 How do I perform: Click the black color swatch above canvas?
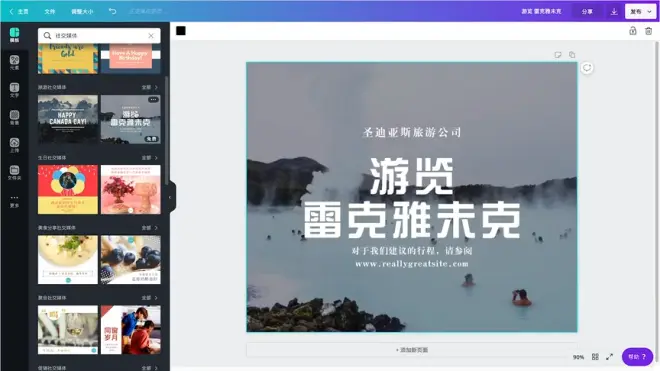coord(181,31)
